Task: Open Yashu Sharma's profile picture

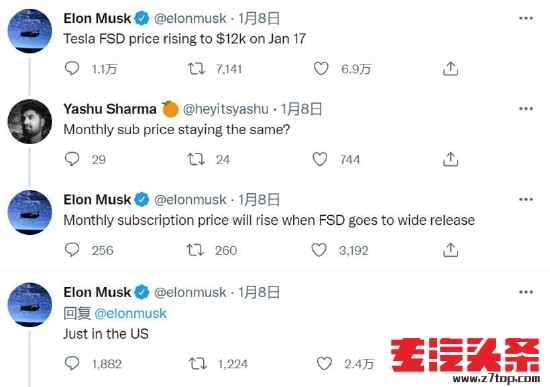Action: pos(30,121)
